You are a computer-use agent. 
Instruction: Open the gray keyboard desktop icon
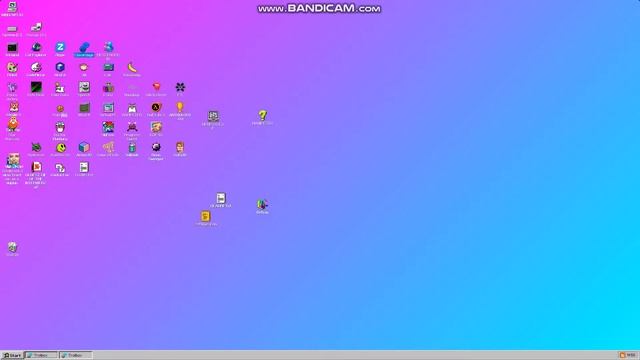click(12, 29)
